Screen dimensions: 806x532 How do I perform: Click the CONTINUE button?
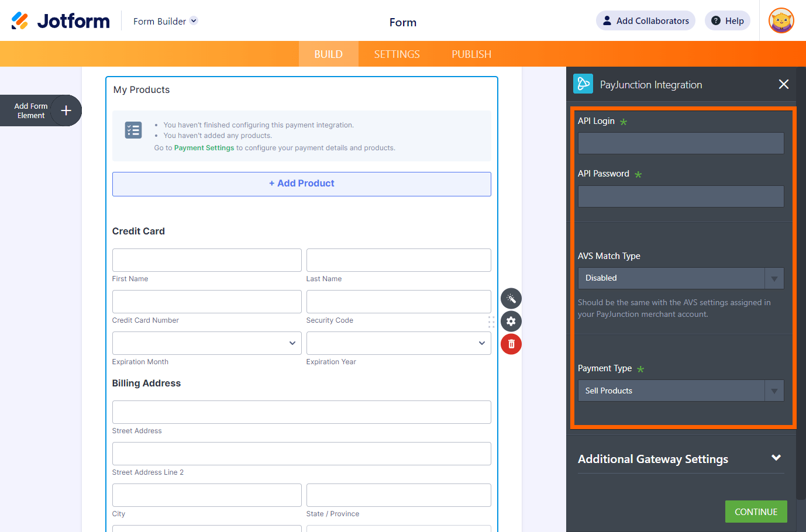[x=756, y=512]
